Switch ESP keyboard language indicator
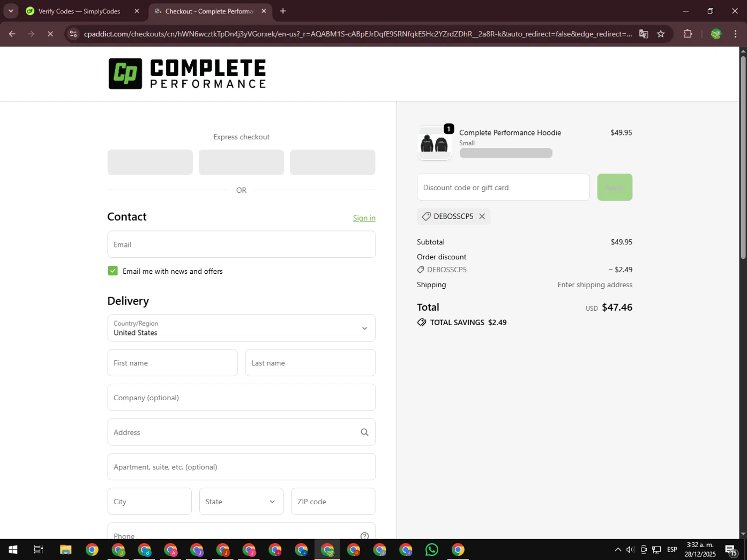This screenshot has width=747, height=560. click(672, 550)
